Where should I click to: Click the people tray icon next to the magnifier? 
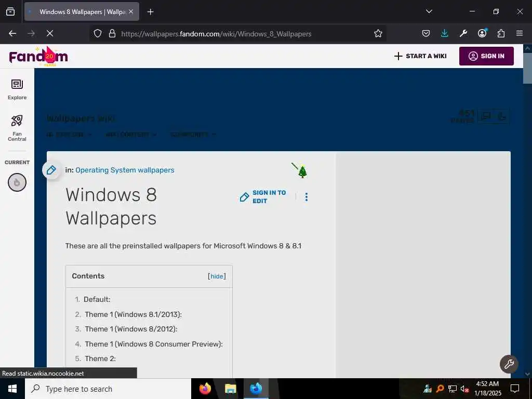point(428,389)
